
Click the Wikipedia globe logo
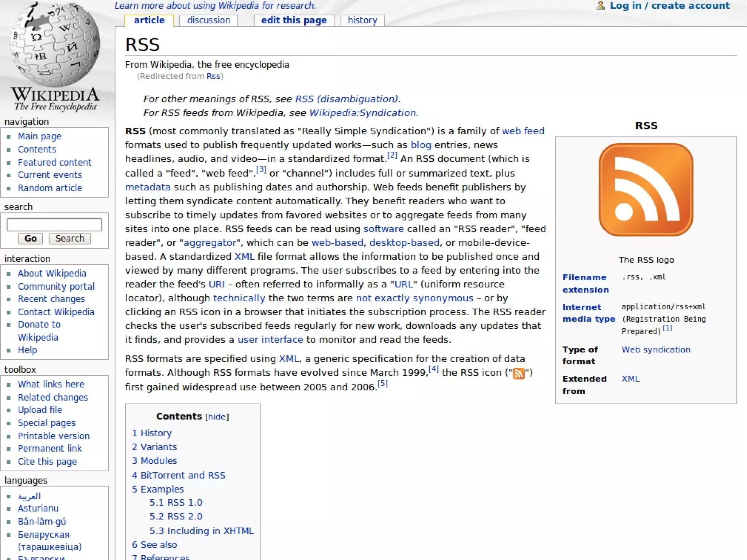tap(55, 44)
